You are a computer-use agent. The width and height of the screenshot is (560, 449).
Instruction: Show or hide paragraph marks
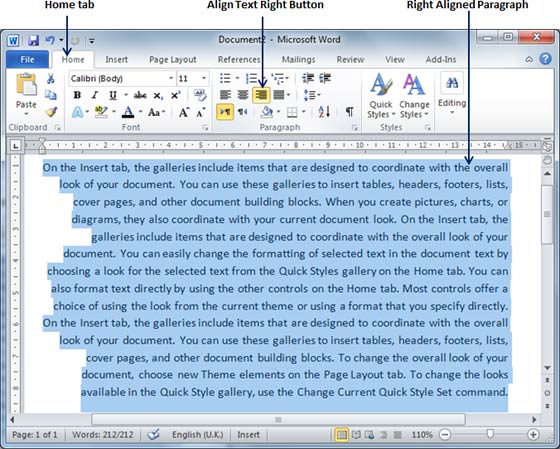point(350,112)
